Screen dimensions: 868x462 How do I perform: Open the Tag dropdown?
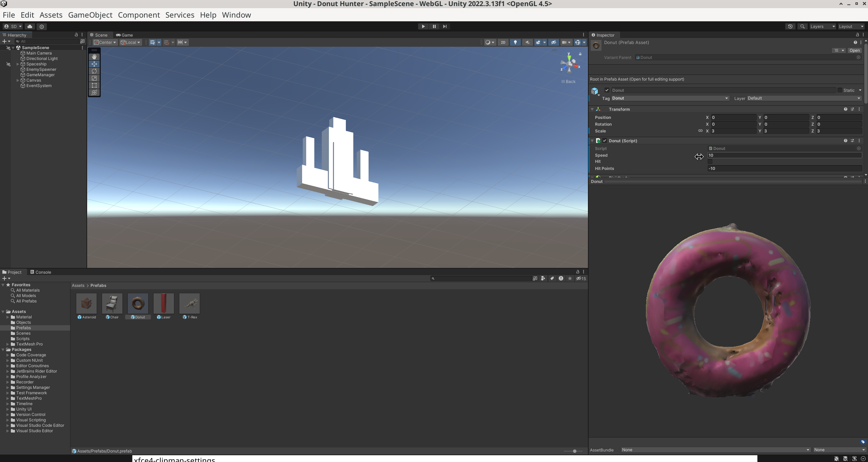(x=670, y=98)
